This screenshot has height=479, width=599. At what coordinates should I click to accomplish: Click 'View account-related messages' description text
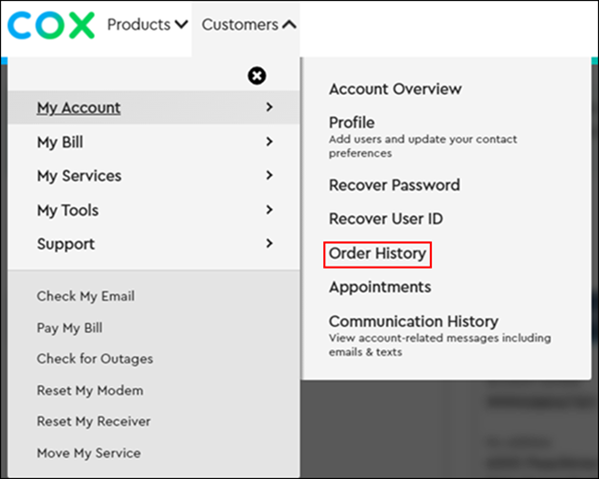point(440,345)
